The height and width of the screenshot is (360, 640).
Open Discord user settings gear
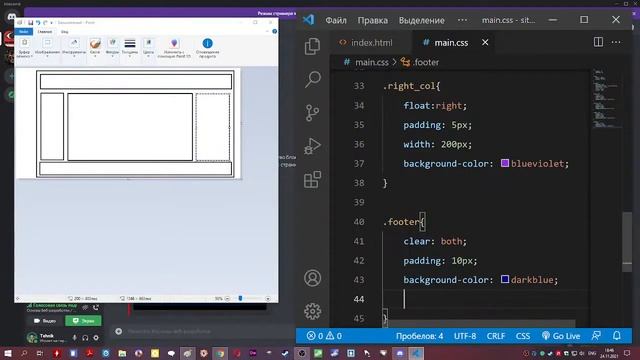(x=96, y=338)
